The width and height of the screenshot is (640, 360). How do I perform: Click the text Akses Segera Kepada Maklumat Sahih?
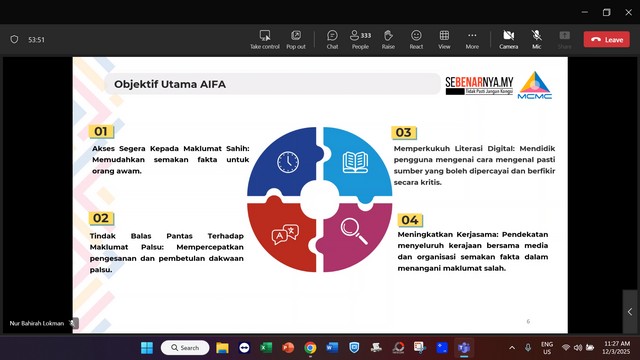(171, 149)
